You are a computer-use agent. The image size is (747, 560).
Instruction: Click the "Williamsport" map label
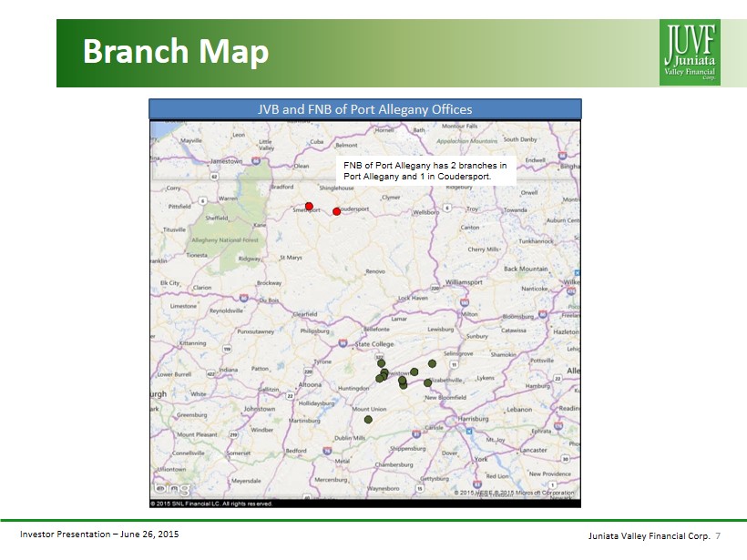tap(464, 282)
